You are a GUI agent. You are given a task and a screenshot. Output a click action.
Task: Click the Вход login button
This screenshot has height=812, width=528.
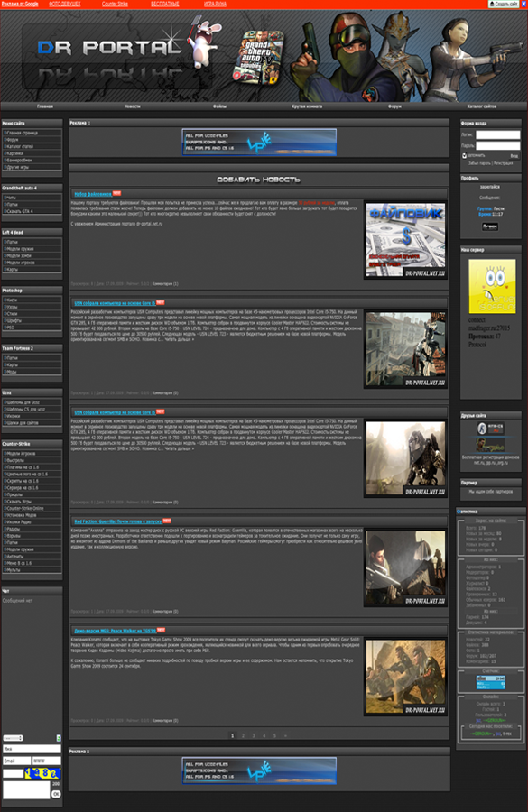pos(514,156)
